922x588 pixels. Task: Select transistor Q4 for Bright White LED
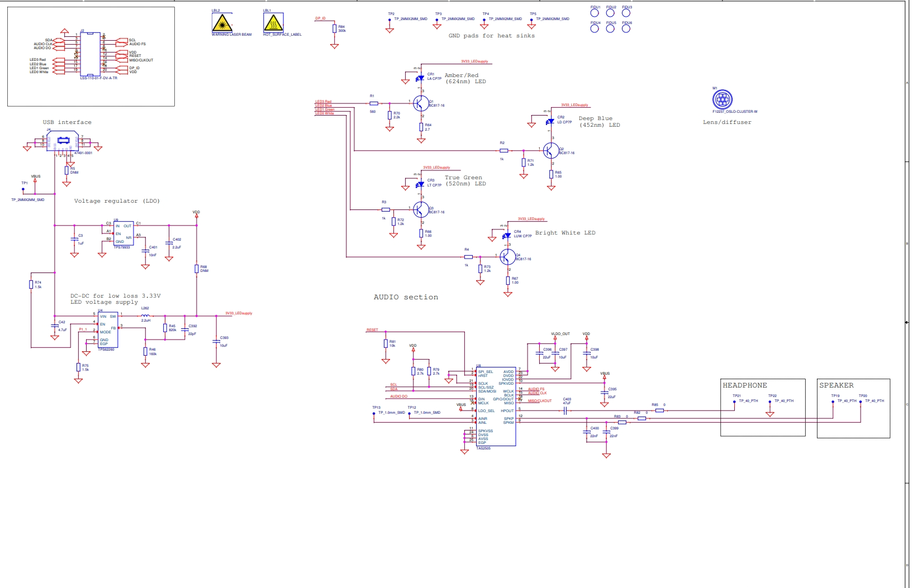[x=507, y=257]
